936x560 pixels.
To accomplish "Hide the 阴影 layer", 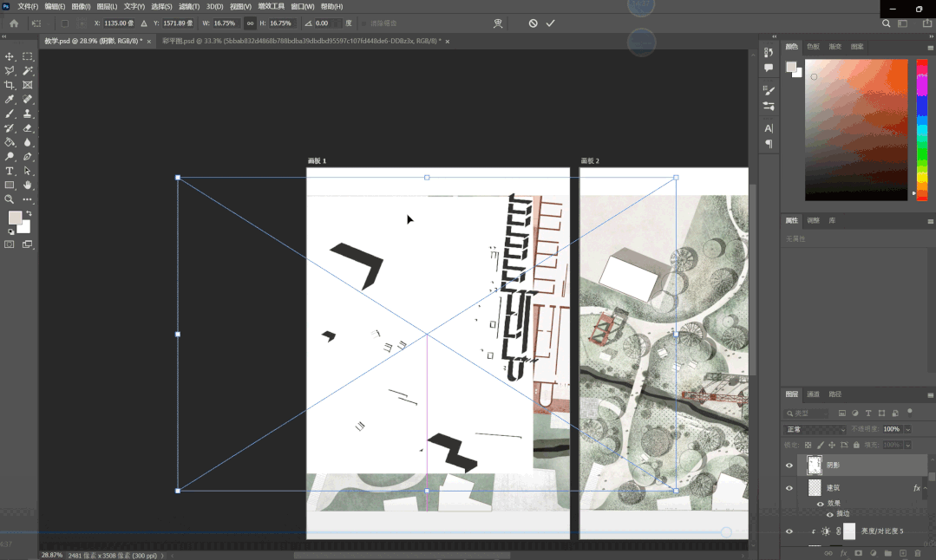I will pyautogui.click(x=789, y=466).
